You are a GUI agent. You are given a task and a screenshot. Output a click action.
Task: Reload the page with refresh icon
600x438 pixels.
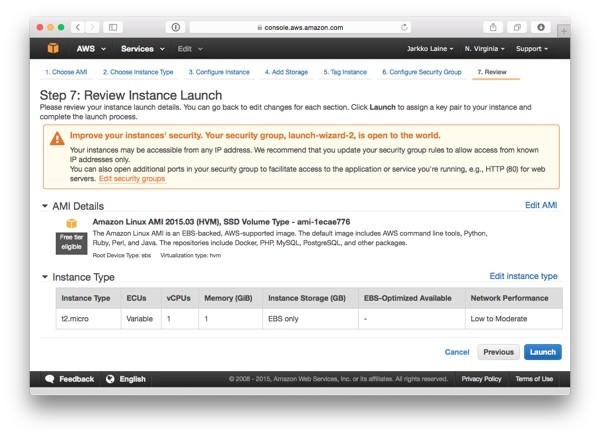coord(404,27)
